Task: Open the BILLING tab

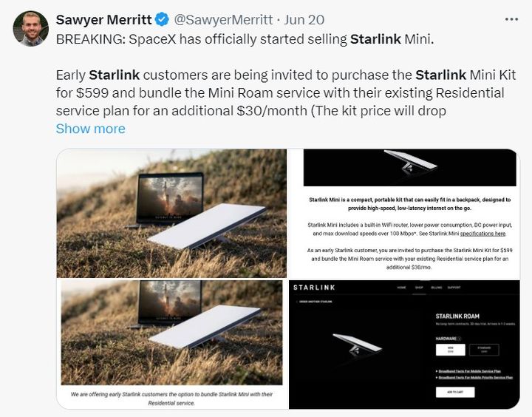Action: (x=437, y=287)
